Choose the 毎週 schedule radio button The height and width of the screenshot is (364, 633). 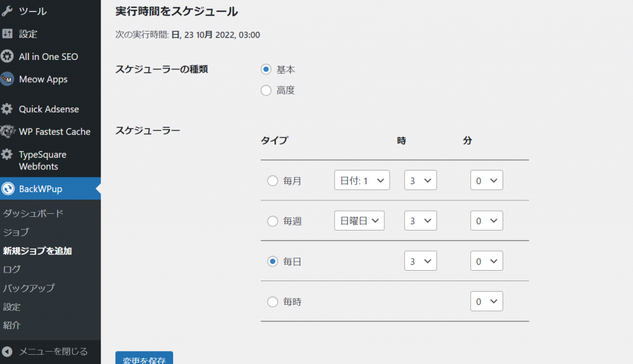[x=273, y=221]
